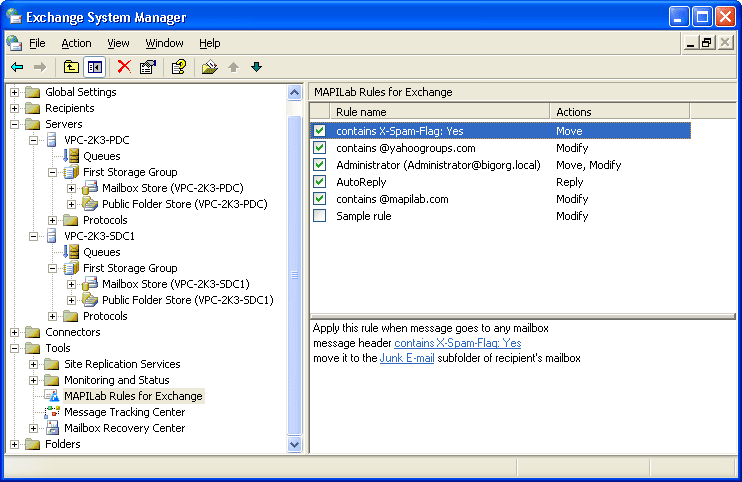The image size is (742, 482).
Task: Open the View menu
Action: 118,43
